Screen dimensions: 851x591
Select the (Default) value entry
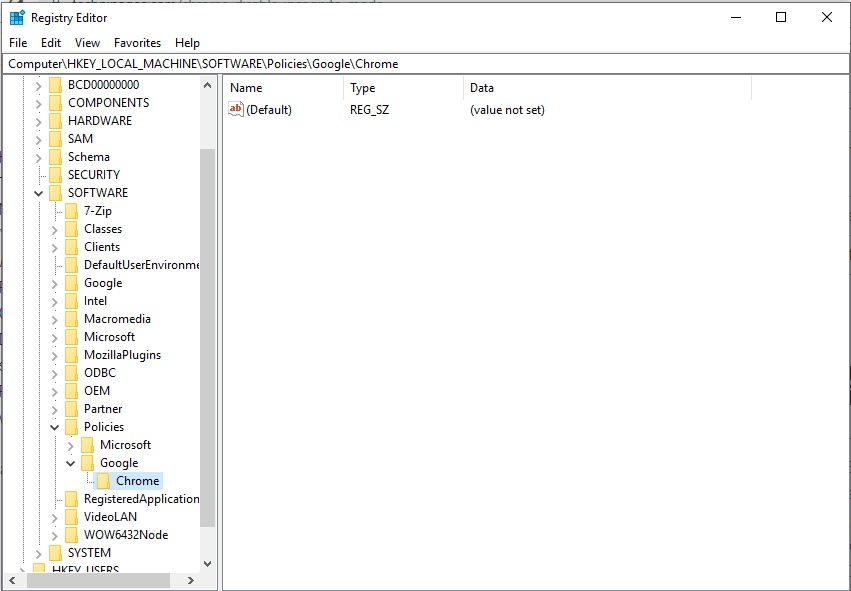(x=269, y=110)
